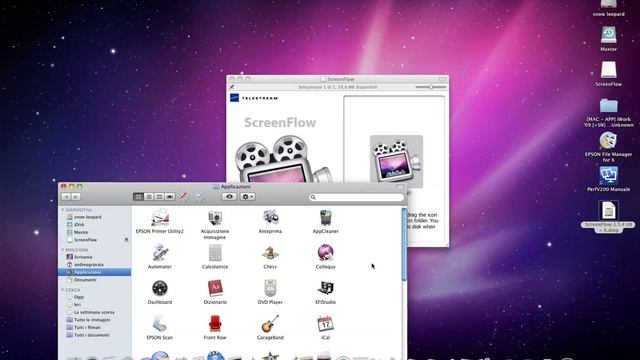Viewport: 640px width, 360px height.
Task: Go back in Finder navigation
Action: (66, 197)
